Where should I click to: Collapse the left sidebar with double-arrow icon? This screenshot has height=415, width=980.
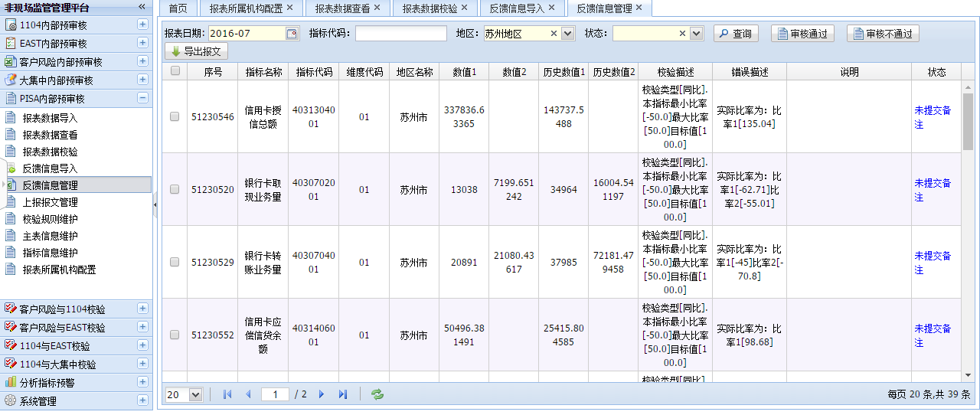pos(142,7)
